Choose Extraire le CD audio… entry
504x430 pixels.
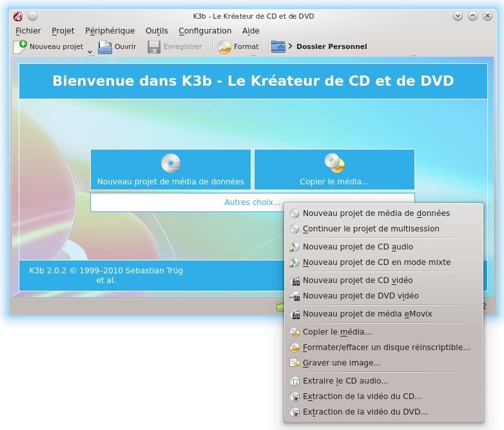click(x=345, y=381)
